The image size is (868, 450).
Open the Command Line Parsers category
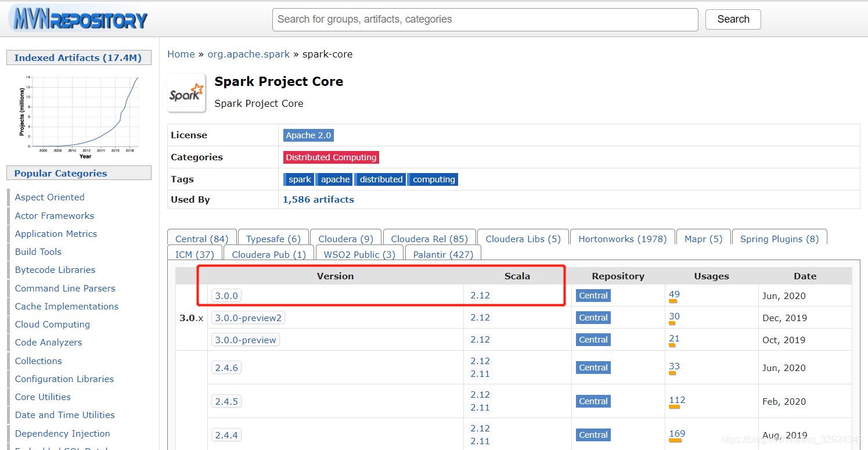tap(65, 288)
